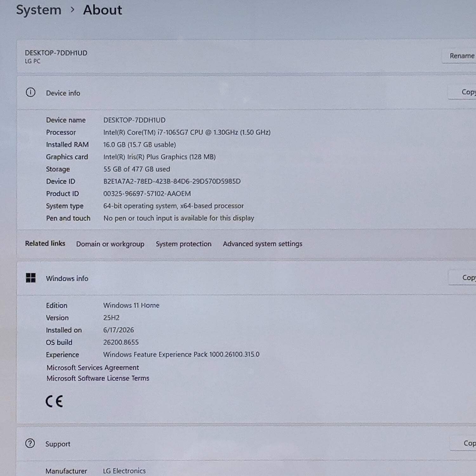Click the Support question mark icon
Viewport: 476px width, 476px height.
(x=30, y=443)
